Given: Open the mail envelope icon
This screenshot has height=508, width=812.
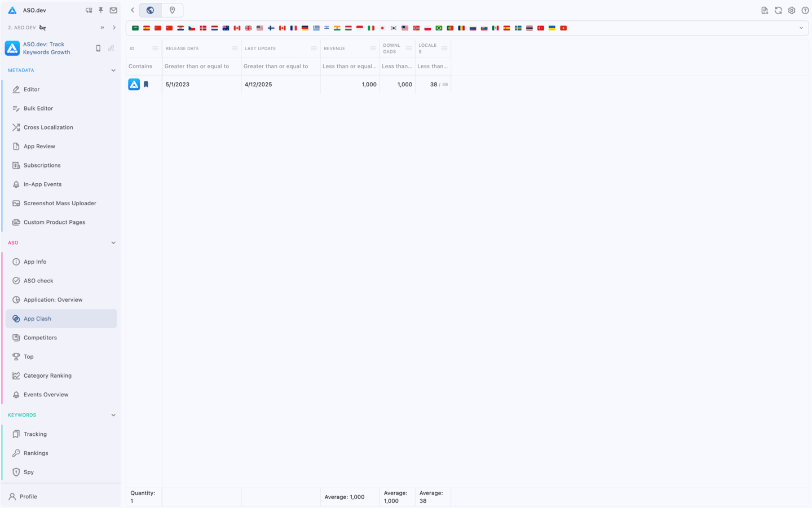Looking at the screenshot, I should (x=113, y=10).
